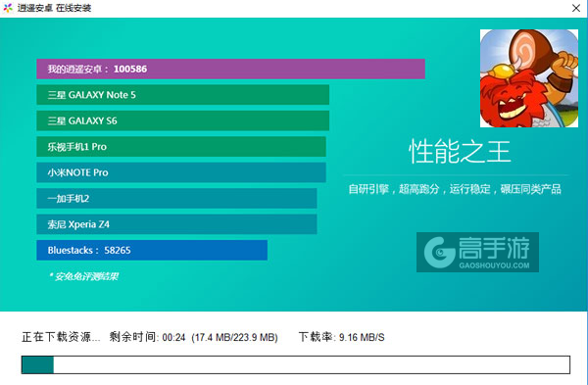Click the 安兔兔评测结果 footnote text
Screen dimensions: 588x385
83,276
